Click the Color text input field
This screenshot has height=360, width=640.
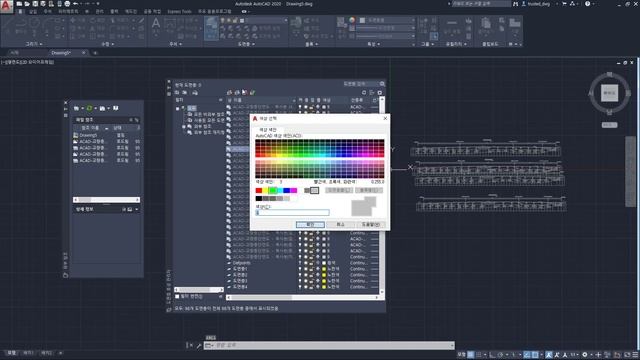coord(292,212)
